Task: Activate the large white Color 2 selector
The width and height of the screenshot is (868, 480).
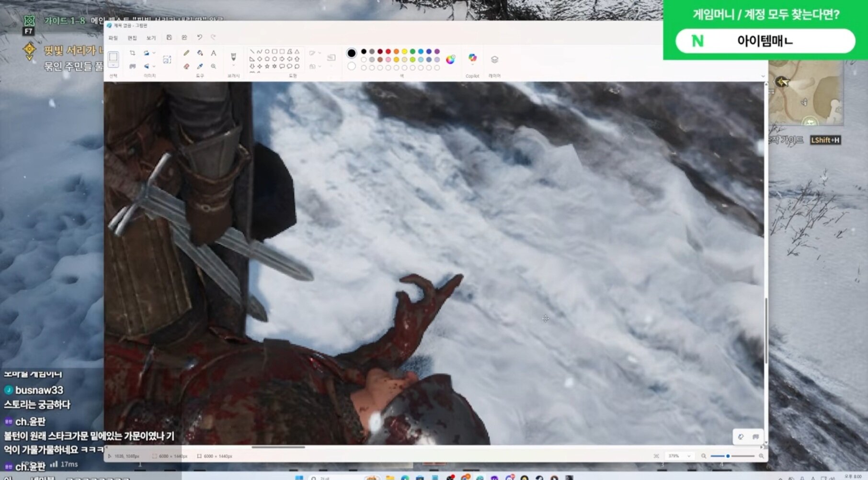Action: [x=352, y=66]
